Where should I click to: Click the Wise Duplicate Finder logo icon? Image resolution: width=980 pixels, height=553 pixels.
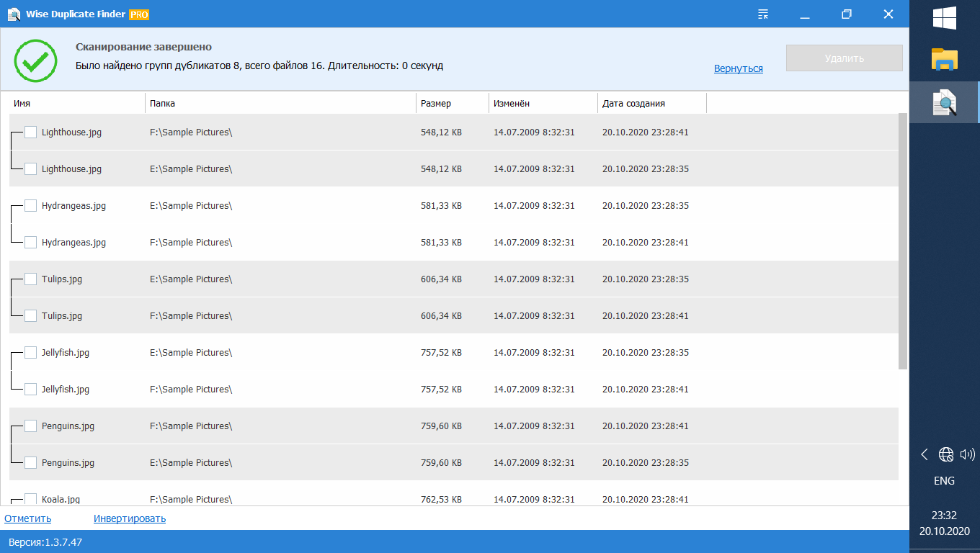13,14
